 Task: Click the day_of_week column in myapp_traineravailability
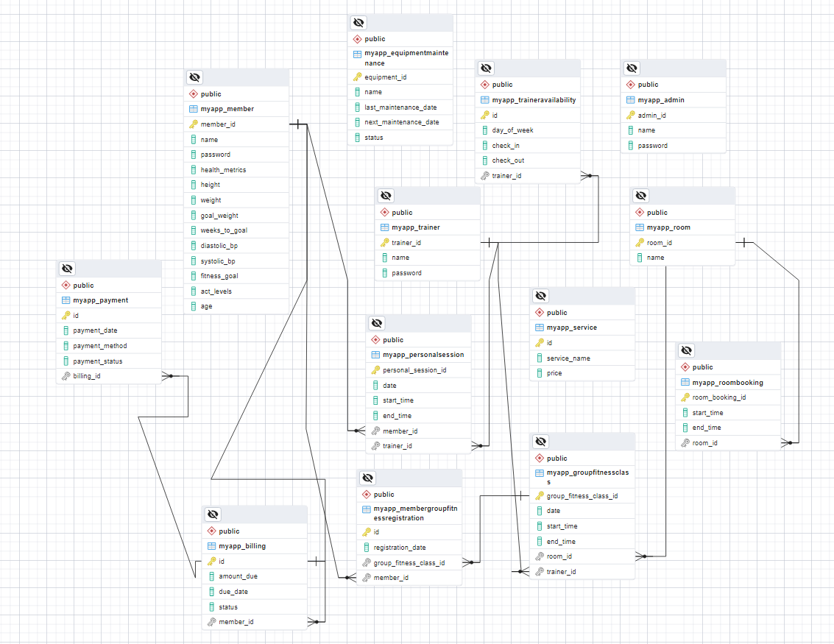[528, 130]
